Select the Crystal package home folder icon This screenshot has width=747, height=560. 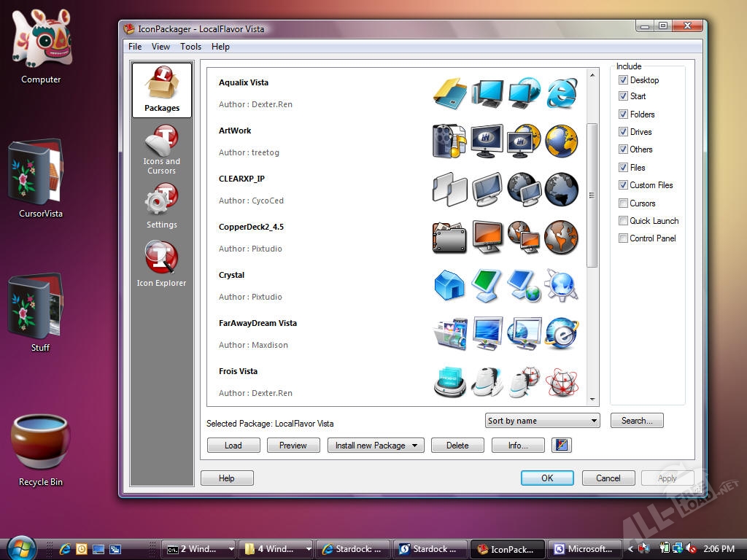[449, 285]
